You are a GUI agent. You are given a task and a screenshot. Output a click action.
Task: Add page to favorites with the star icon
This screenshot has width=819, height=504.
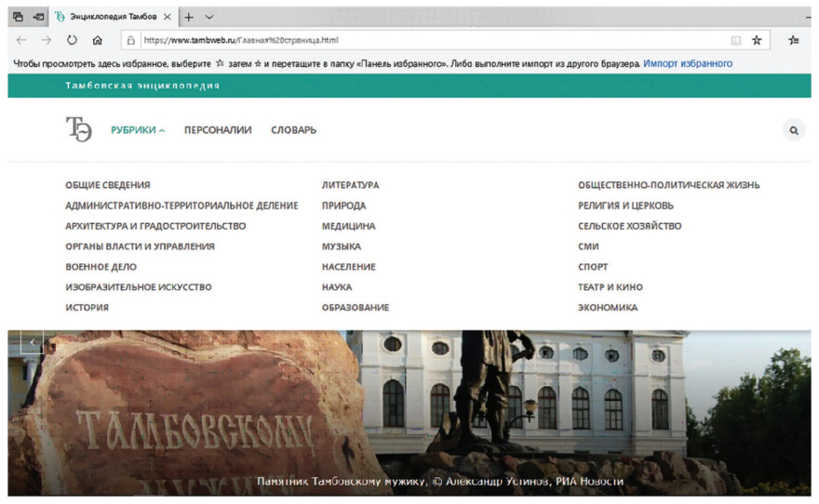coord(757,41)
